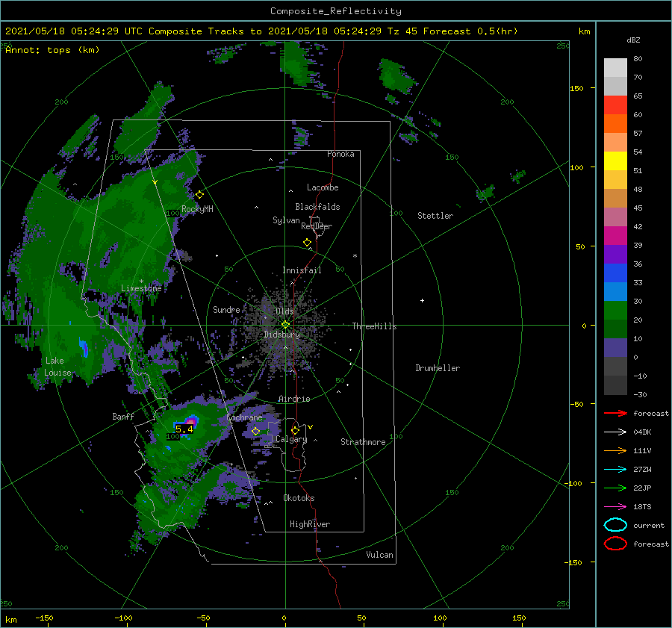The width and height of the screenshot is (672, 628).
Task: Click the RedDeer city label
Action: coord(317,226)
